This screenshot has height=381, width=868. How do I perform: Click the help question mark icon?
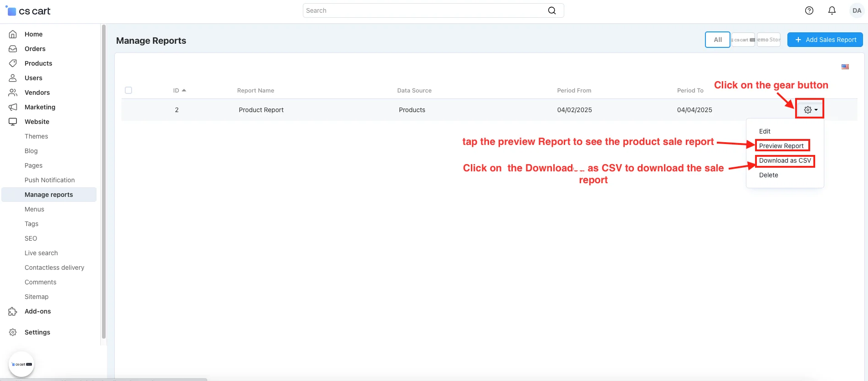pyautogui.click(x=809, y=10)
